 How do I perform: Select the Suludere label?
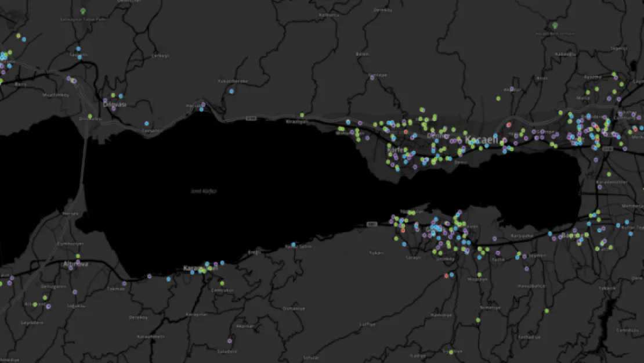pos(227,351)
